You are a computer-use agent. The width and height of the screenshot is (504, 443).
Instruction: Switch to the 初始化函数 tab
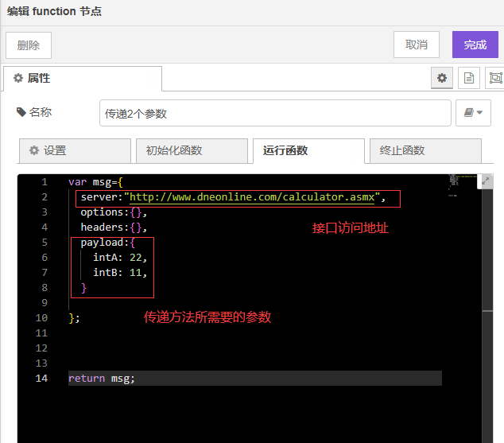pyautogui.click(x=192, y=150)
